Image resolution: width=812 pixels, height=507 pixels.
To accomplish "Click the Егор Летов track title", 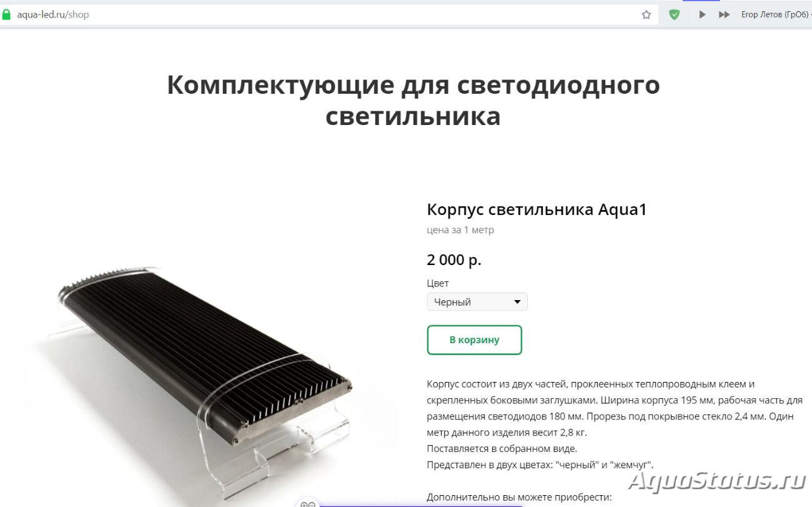I will click(776, 14).
